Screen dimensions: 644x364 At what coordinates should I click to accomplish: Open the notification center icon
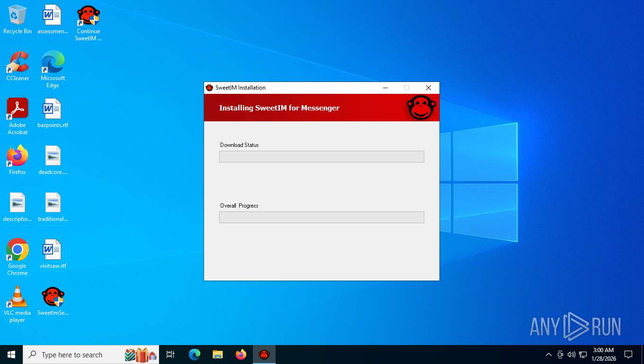[x=628, y=355]
